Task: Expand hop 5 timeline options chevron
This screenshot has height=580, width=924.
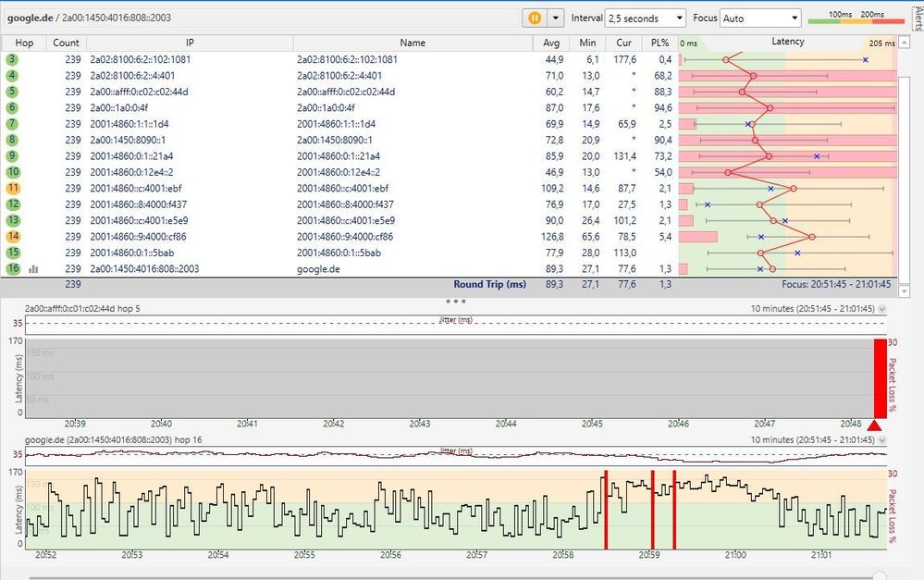Action: pos(882,309)
